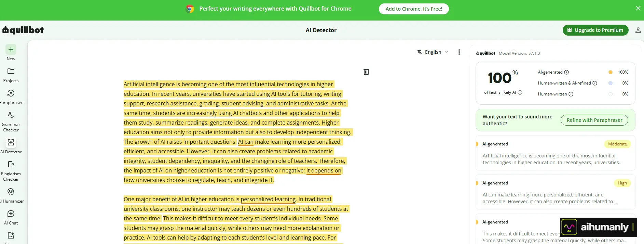Delete text with the trash icon
The image size is (644, 244).
(x=366, y=72)
